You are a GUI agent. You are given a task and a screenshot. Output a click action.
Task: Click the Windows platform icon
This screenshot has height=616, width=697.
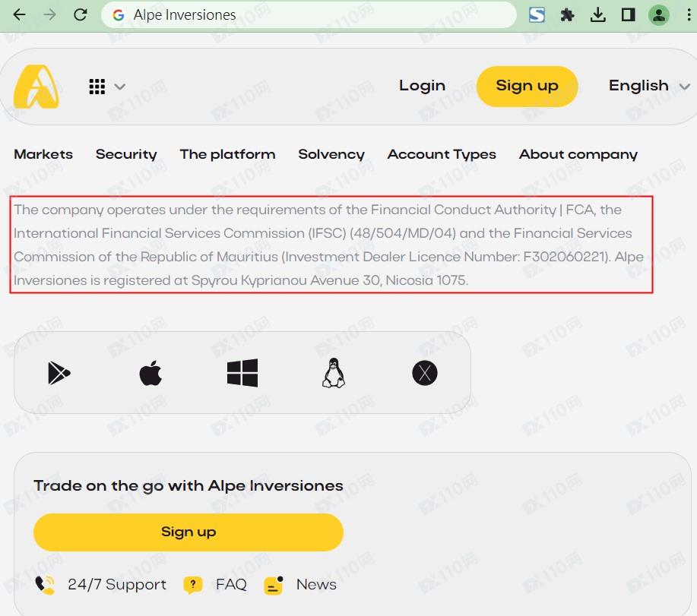(242, 373)
